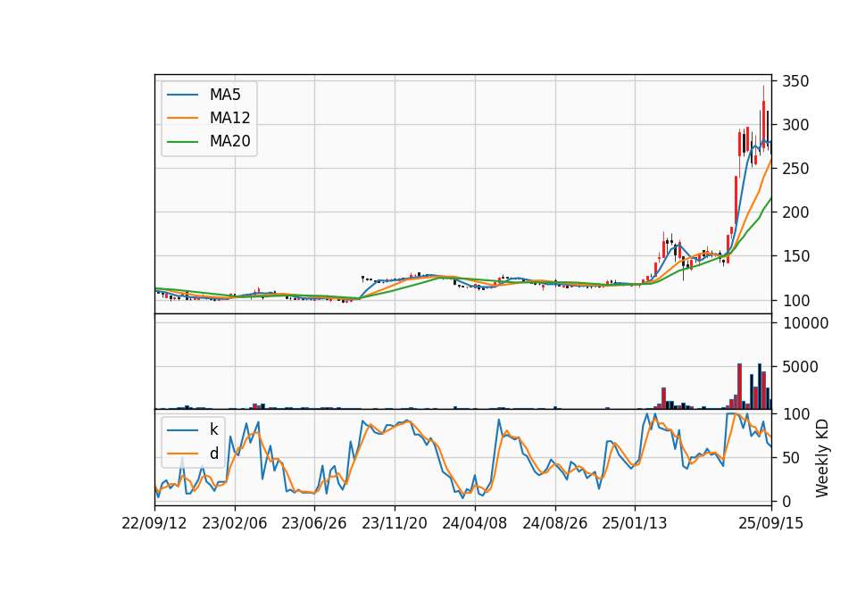Click the 200 price axis label
This screenshot has height=616, width=857.
[795, 212]
